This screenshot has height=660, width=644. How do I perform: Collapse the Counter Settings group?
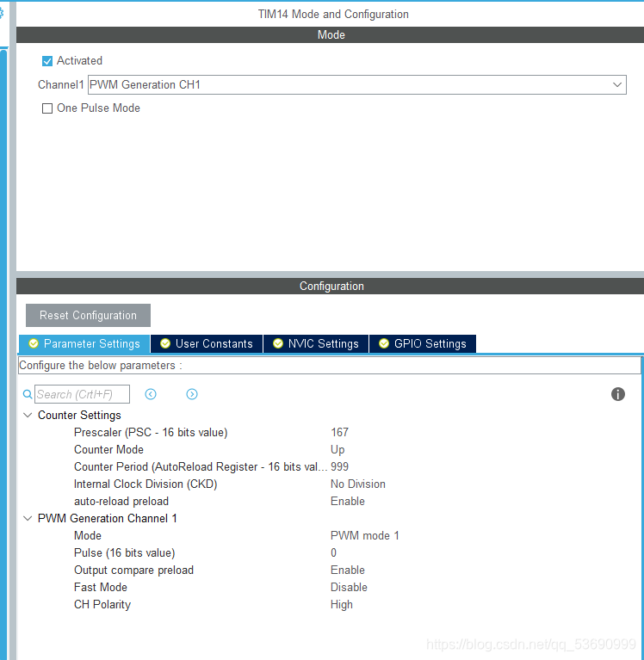click(x=28, y=415)
